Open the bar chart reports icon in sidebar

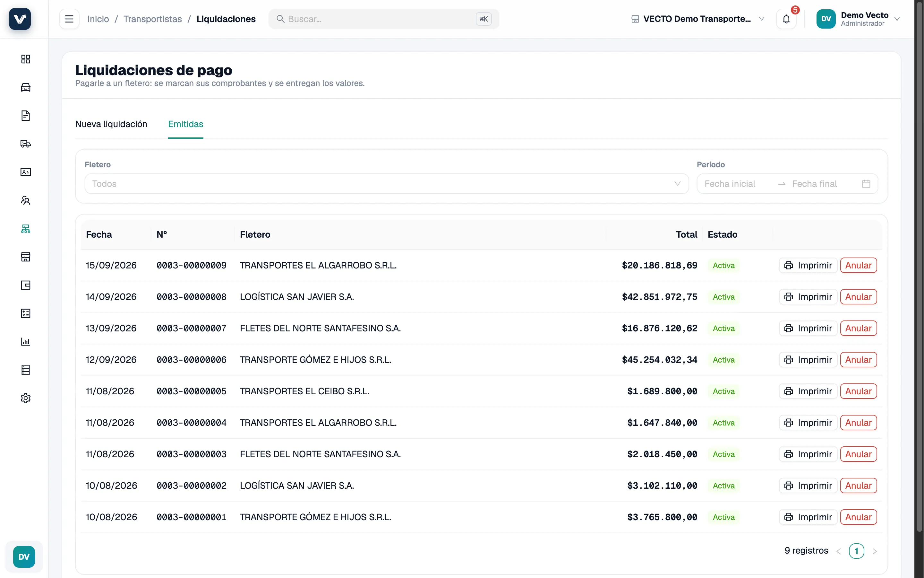pos(26,342)
